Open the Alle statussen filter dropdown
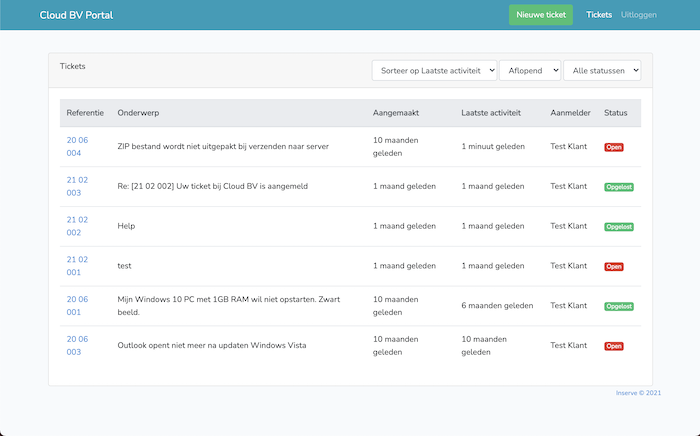The height and width of the screenshot is (436, 700). tap(602, 70)
